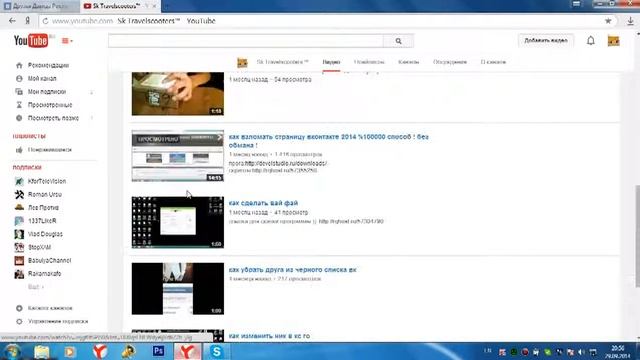Open Vlad Douglas subscription

click(45, 234)
